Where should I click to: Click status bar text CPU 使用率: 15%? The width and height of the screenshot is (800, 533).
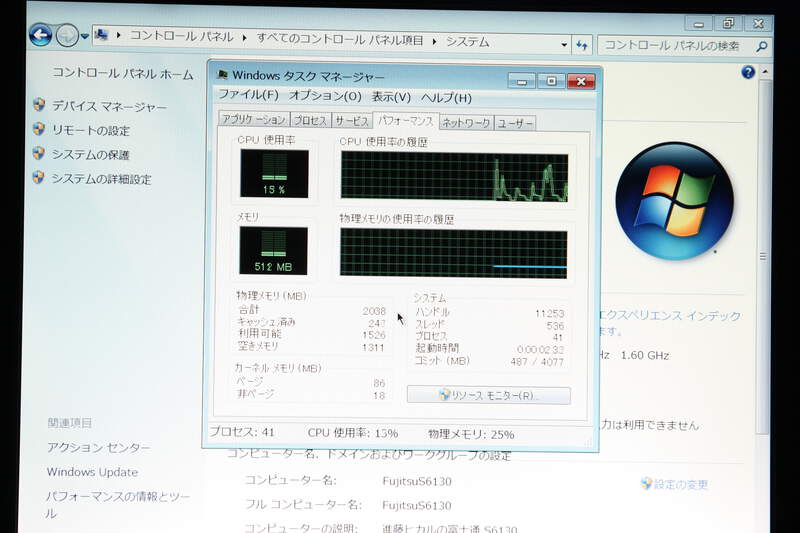353,433
